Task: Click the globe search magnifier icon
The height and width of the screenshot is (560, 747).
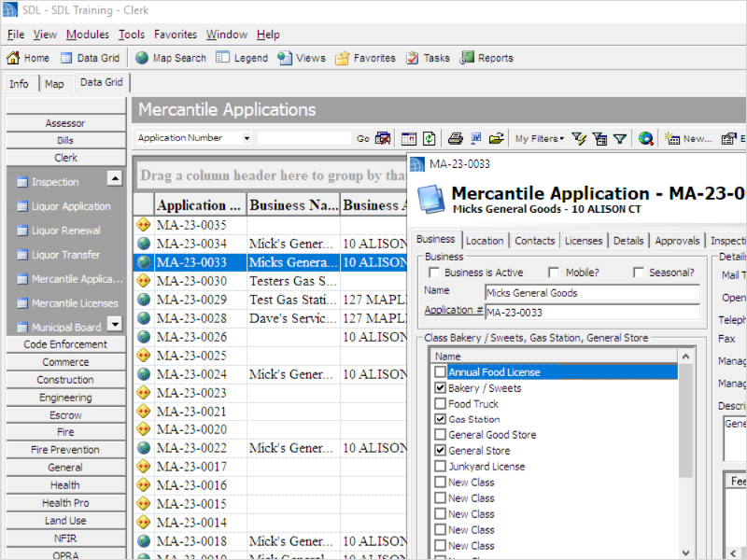Action: pyautogui.click(x=645, y=138)
